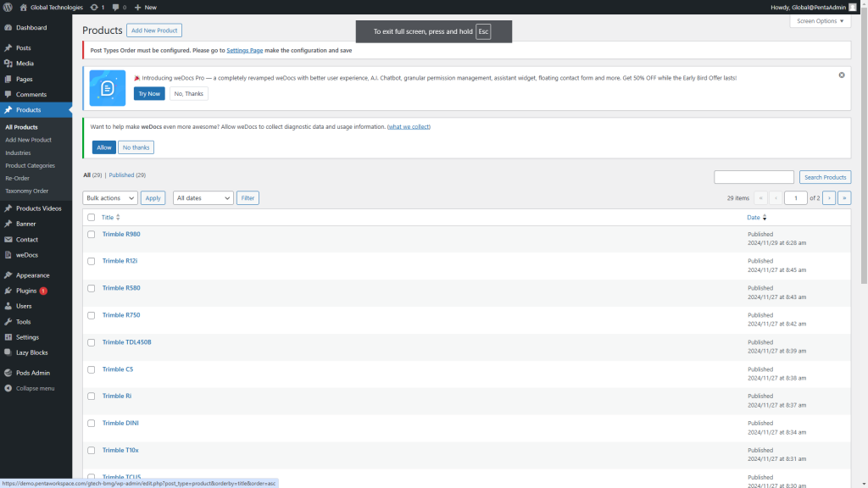This screenshot has height=488, width=868.
Task: Focus the product search input field
Action: point(754,177)
